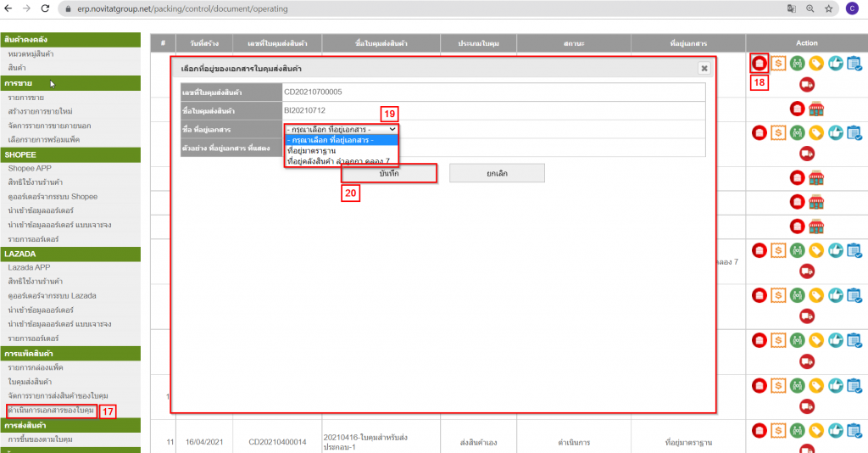Click the green people icon in first row
Screen dimensions: 868x453
point(797,63)
